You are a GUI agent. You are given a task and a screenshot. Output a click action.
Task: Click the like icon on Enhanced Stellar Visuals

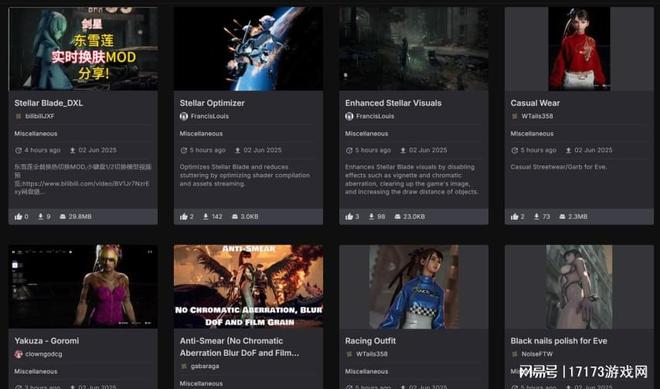click(349, 216)
